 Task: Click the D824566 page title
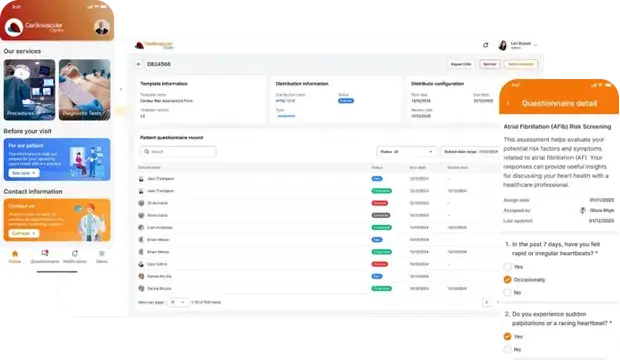159,64
